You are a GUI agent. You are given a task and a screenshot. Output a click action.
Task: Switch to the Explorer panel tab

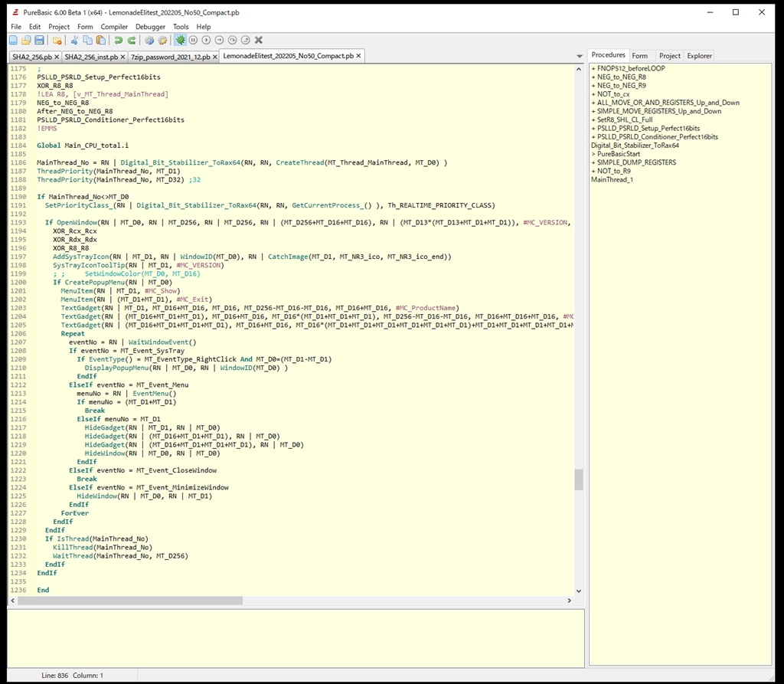click(x=699, y=56)
